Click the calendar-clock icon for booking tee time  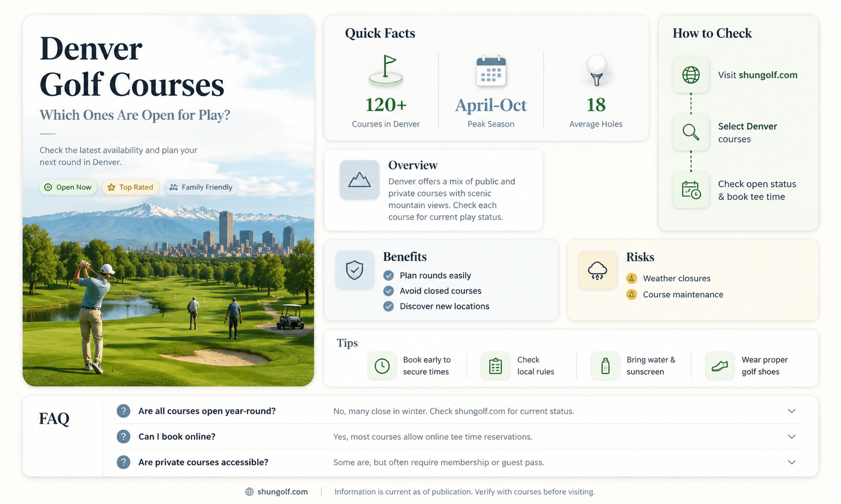tap(691, 190)
